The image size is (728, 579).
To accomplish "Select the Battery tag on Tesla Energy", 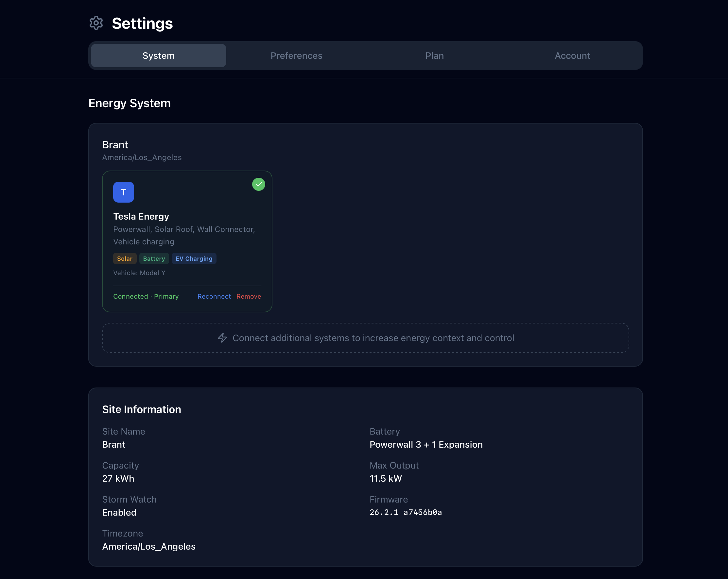I will (x=154, y=258).
